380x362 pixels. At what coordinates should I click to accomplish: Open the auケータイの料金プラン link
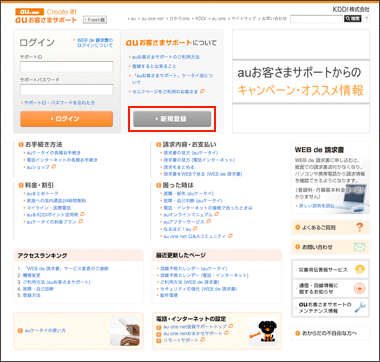click(52, 222)
